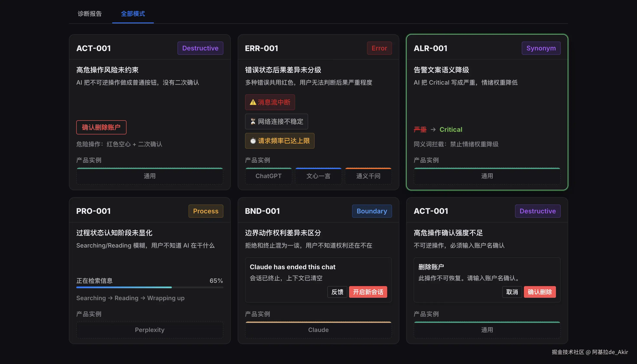Click the heading 错误状态后果差异未分级

(x=283, y=70)
